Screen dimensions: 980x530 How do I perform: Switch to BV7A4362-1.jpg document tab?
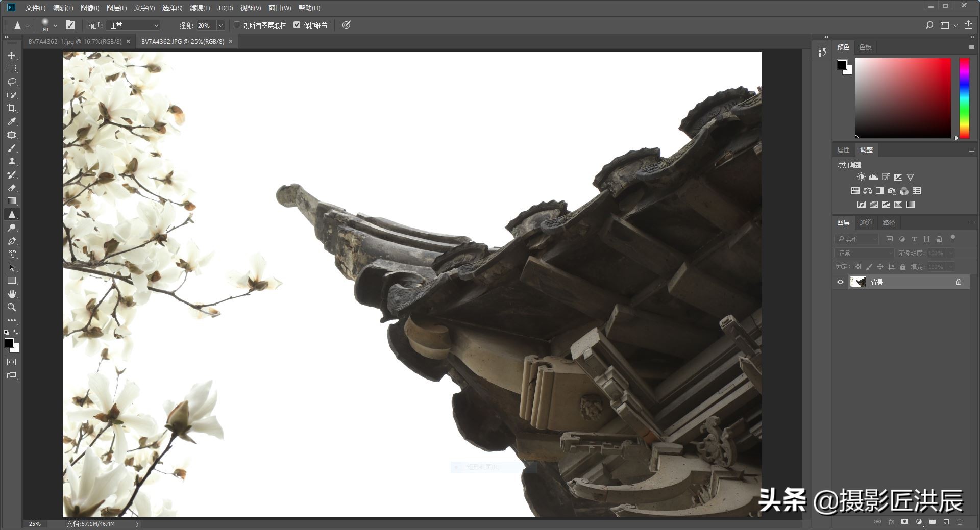coord(75,42)
